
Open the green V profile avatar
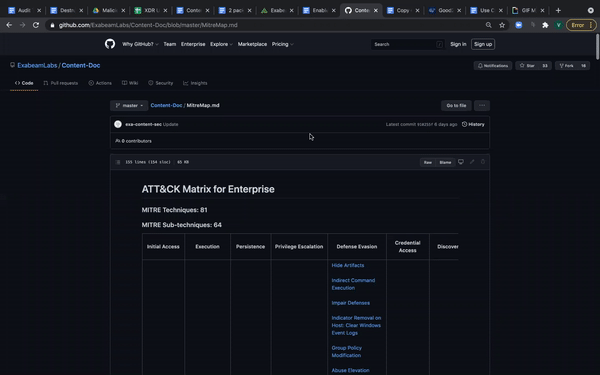(558, 25)
